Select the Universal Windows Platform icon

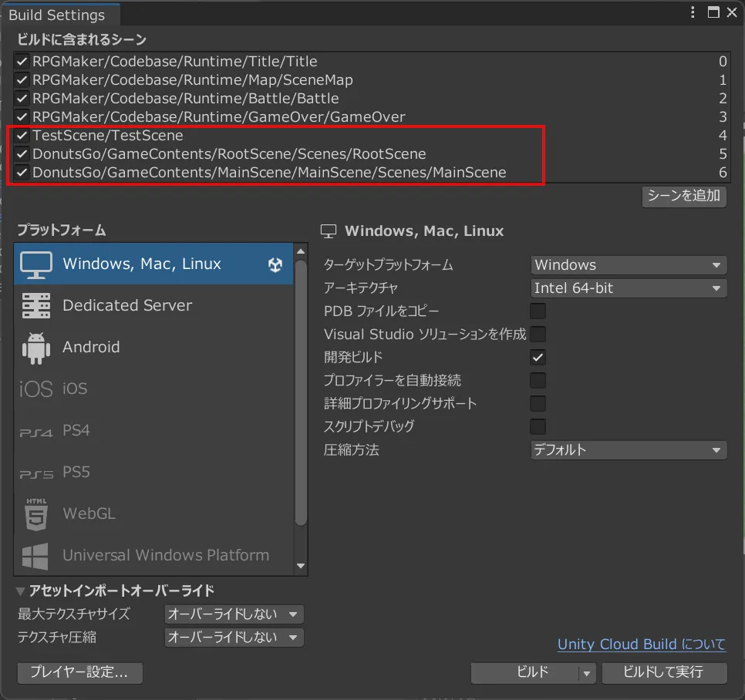tap(36, 556)
